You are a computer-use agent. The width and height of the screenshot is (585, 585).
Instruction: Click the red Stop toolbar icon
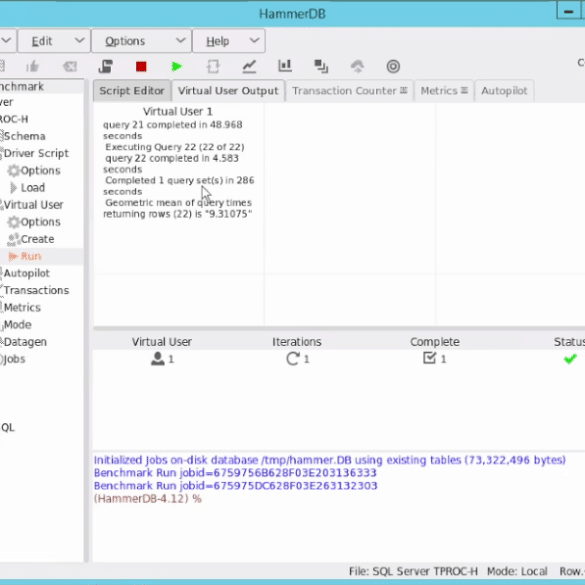141,66
